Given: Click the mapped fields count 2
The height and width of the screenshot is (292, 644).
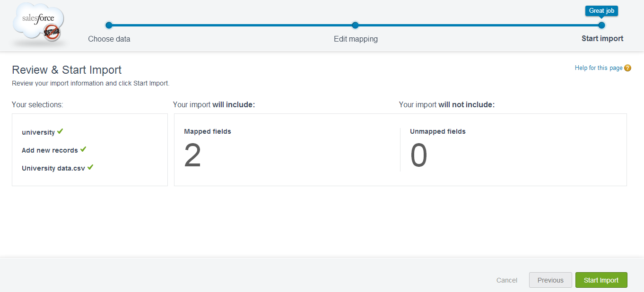Looking at the screenshot, I should point(192,155).
